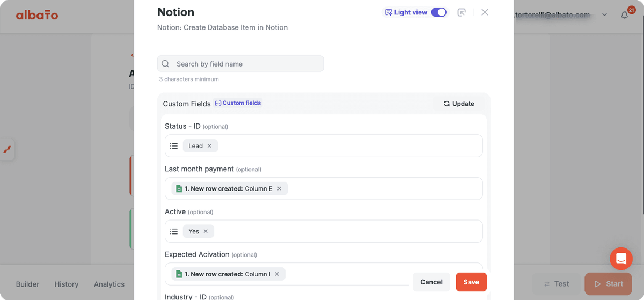644x300 pixels.
Task: Click the Expected Acivation label
Action: 197,254
